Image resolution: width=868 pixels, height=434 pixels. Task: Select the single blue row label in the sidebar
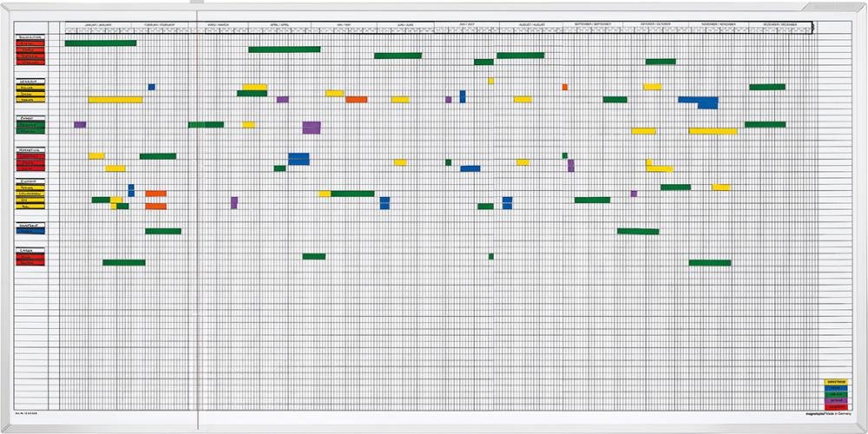click(30, 231)
